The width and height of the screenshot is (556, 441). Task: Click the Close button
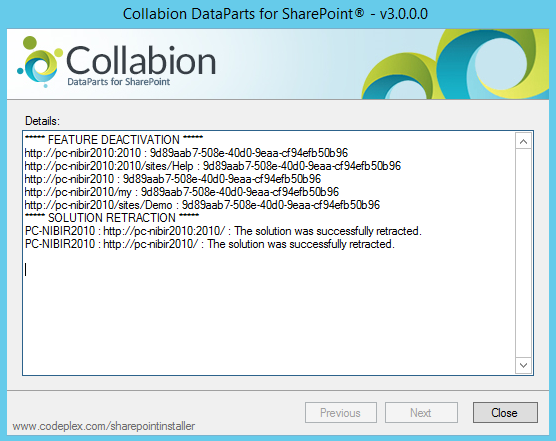[505, 413]
